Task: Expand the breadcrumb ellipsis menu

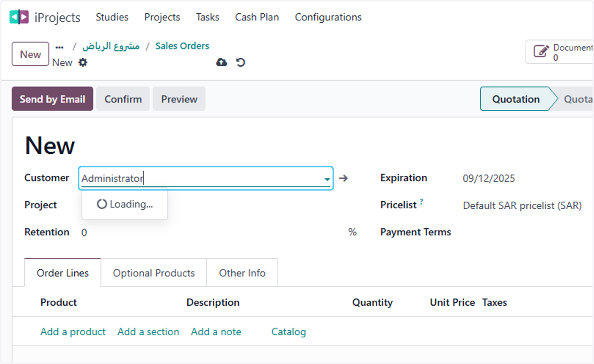Action: tap(59, 47)
